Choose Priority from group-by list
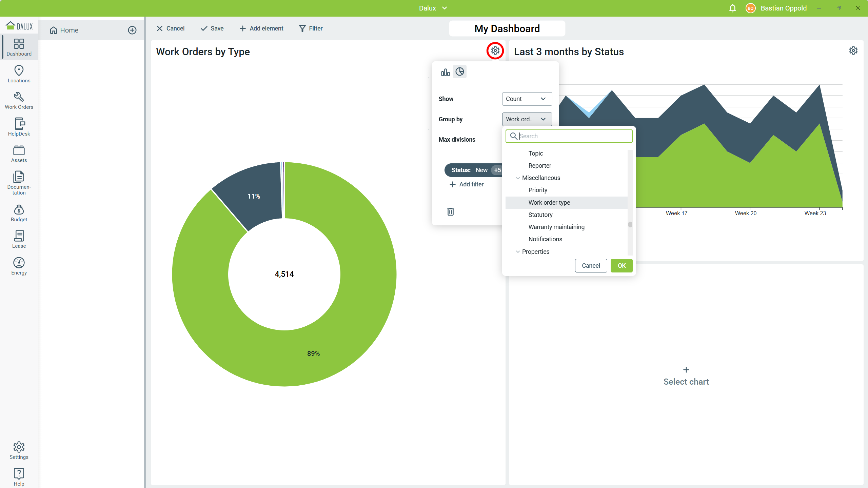 (x=538, y=190)
